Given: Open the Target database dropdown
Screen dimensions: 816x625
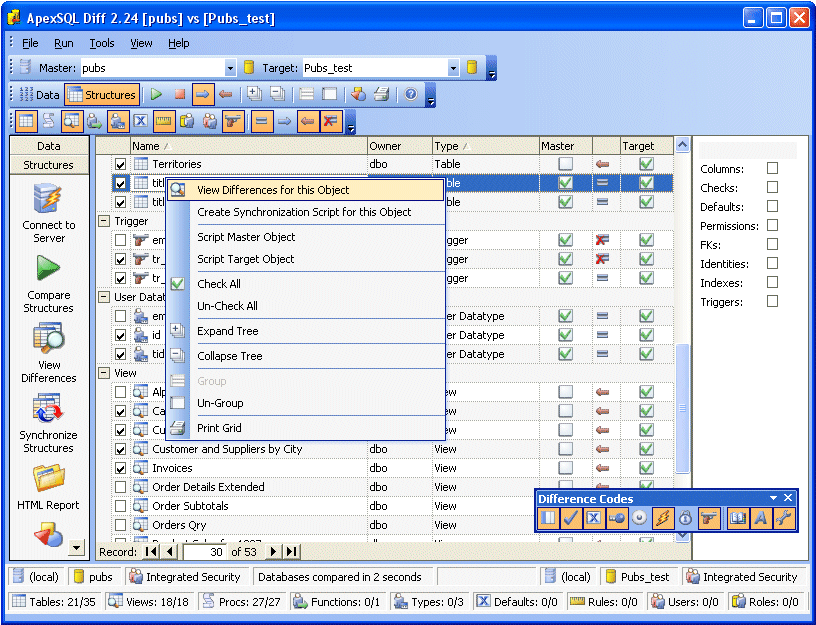Looking at the screenshot, I should (x=453, y=68).
